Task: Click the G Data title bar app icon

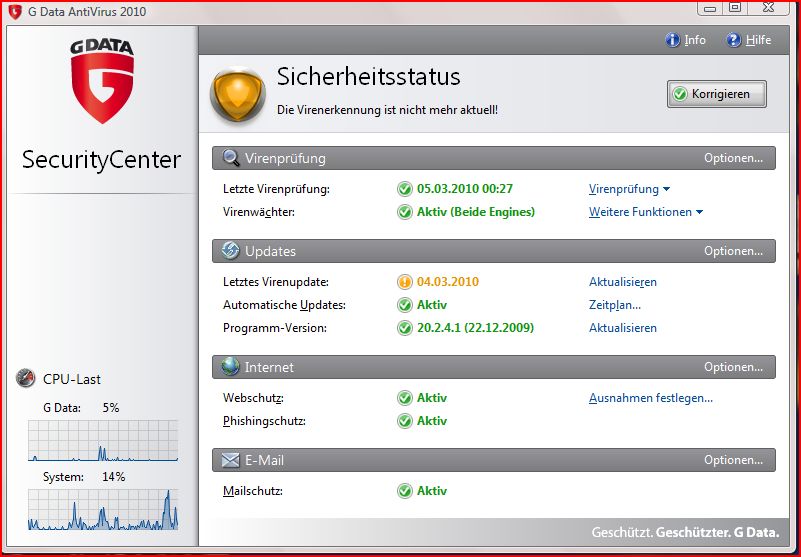Action: click(15, 11)
